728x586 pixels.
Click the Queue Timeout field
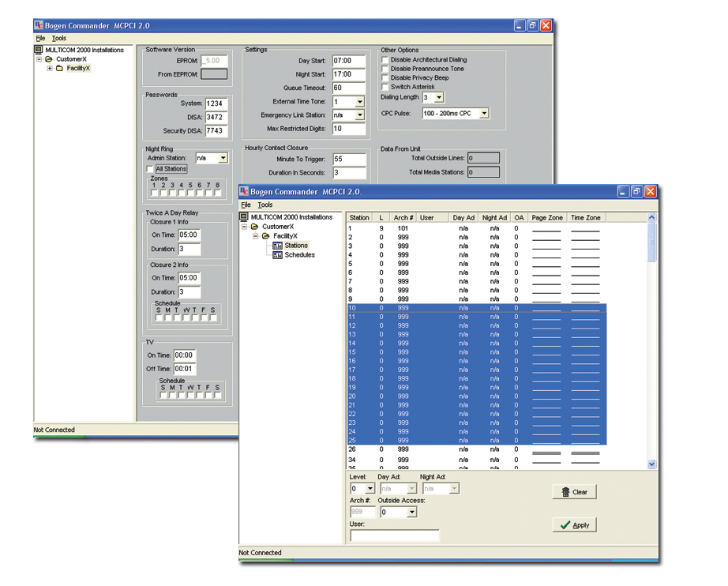coord(349,88)
